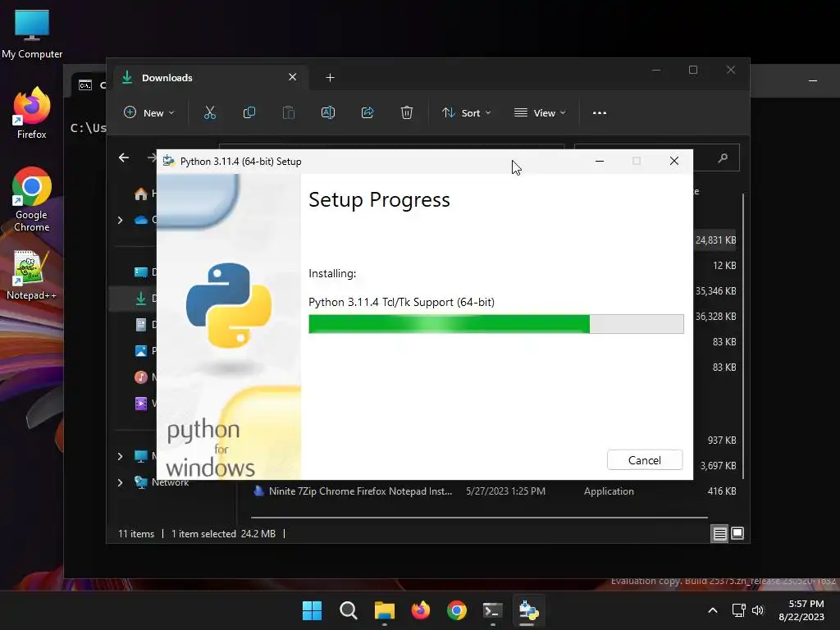Open taskbar Search
Viewport: 840px width, 630px height.
click(348, 610)
